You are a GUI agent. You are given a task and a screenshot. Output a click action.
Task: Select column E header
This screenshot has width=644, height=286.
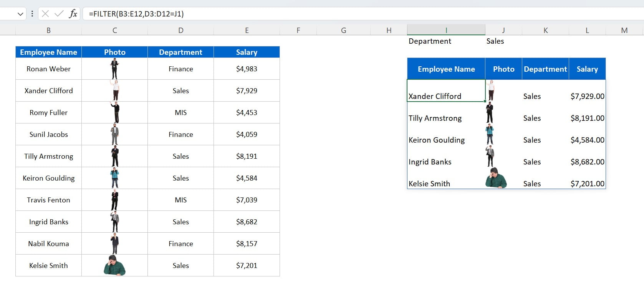(x=247, y=30)
